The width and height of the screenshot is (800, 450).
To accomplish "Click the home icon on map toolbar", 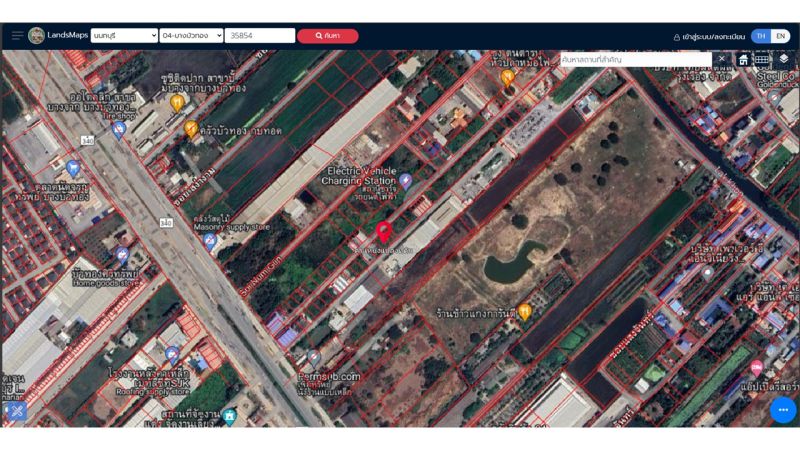I will click(743, 60).
